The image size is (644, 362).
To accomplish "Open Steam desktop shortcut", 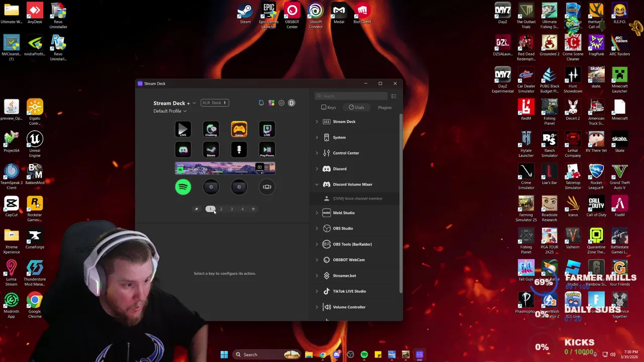I will (245, 14).
